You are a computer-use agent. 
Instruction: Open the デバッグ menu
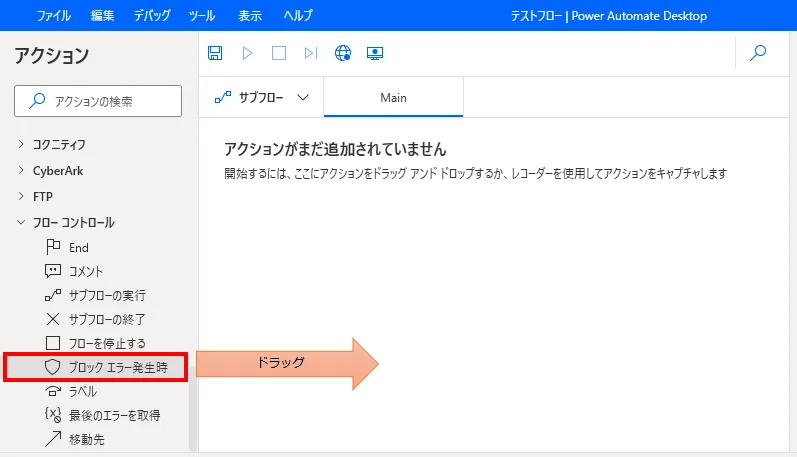(x=151, y=16)
